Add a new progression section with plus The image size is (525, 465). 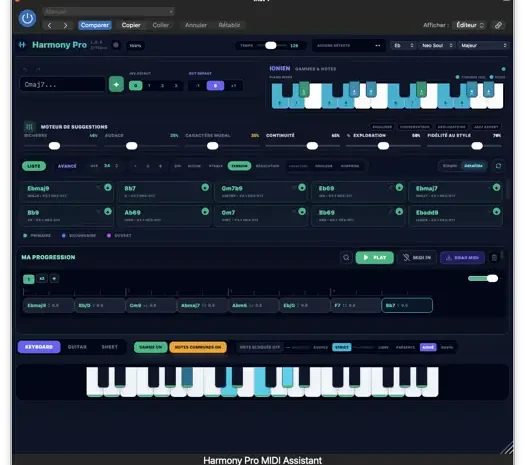coord(54,279)
